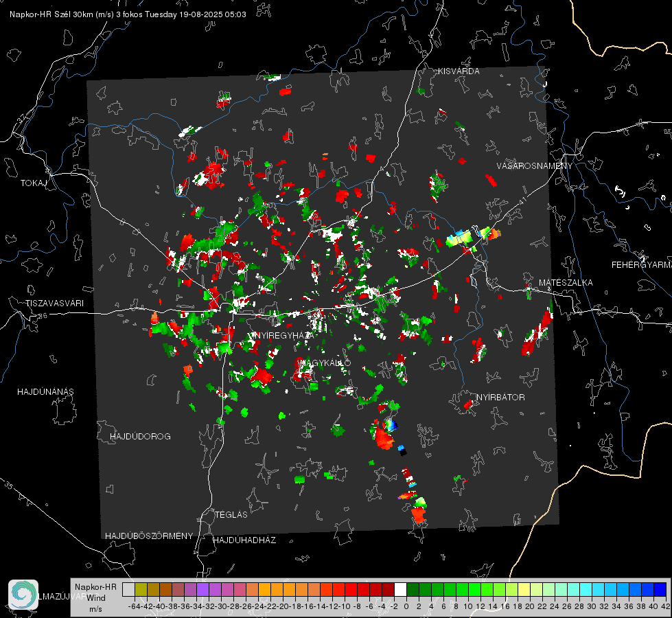This screenshot has height=618, width=672.
Task: Click the Wind legend label
Action: 96,598
